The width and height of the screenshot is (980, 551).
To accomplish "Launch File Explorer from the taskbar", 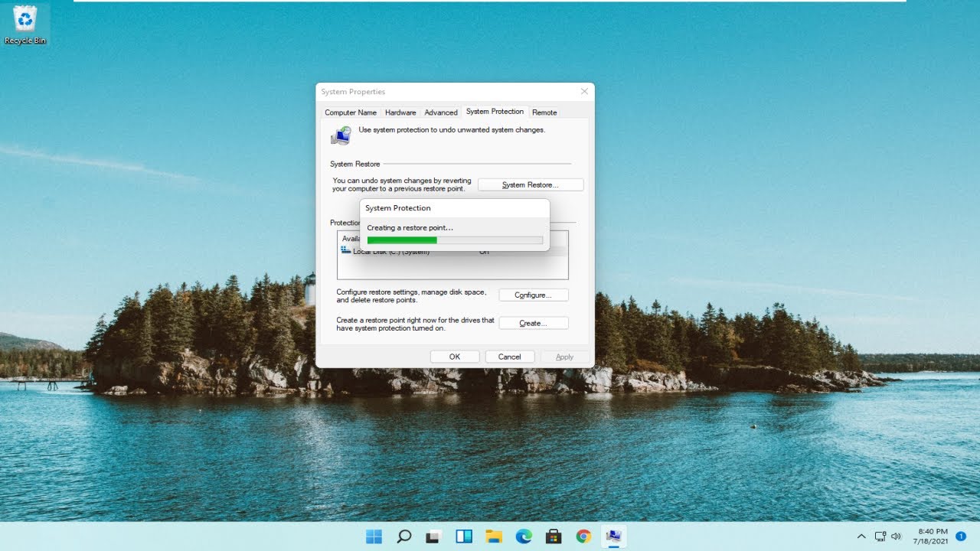I will point(494,536).
